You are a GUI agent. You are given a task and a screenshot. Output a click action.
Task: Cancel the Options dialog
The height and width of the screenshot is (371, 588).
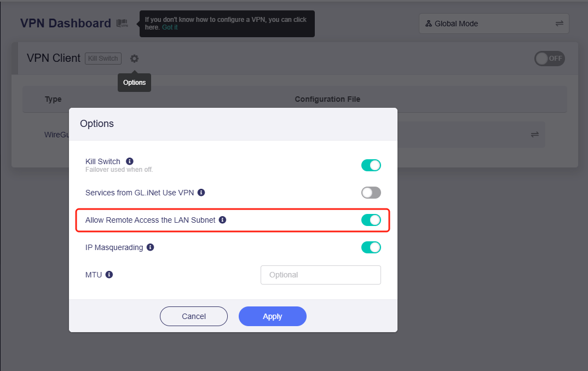click(193, 316)
